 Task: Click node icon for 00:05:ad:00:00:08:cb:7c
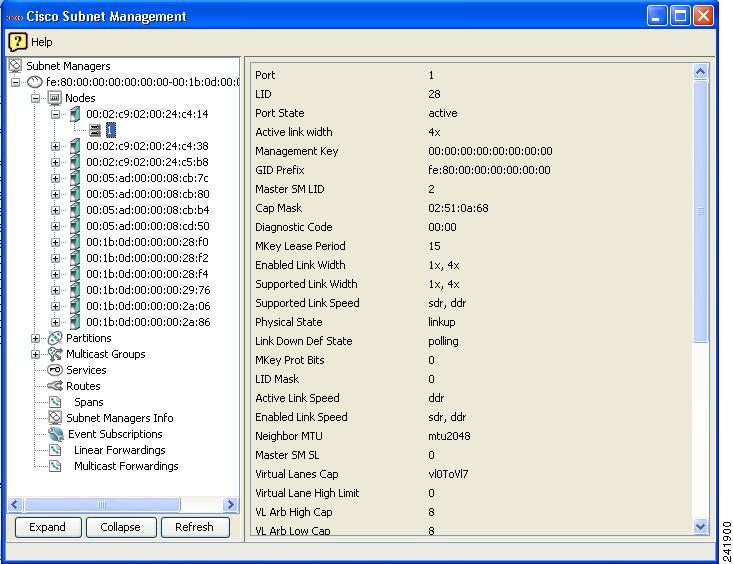click(x=75, y=178)
